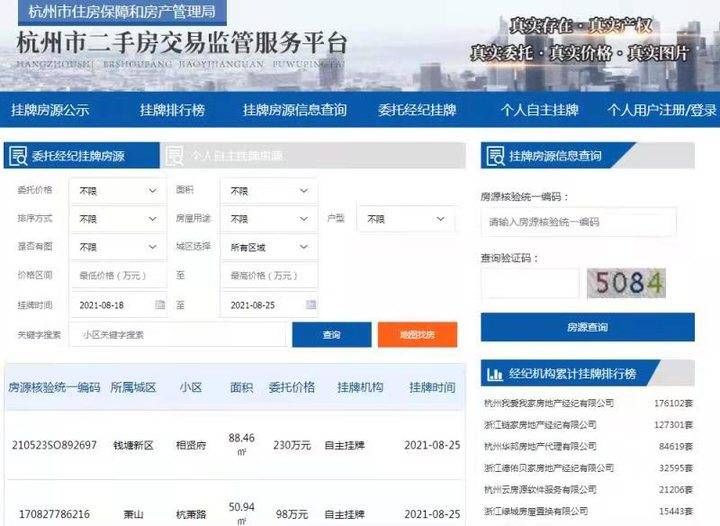The image size is (720, 526).
Task: Expand the 排序方式 dropdown
Action: 118,219
